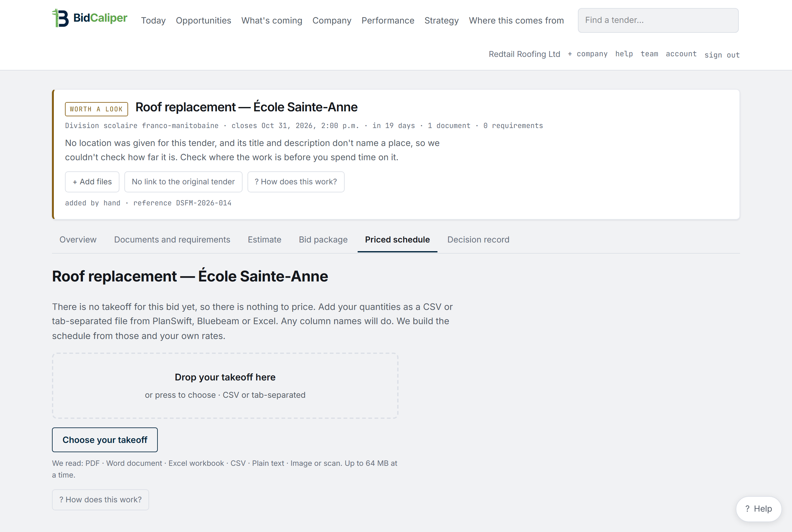Open the Performance page
The height and width of the screenshot is (532, 792).
click(x=388, y=20)
